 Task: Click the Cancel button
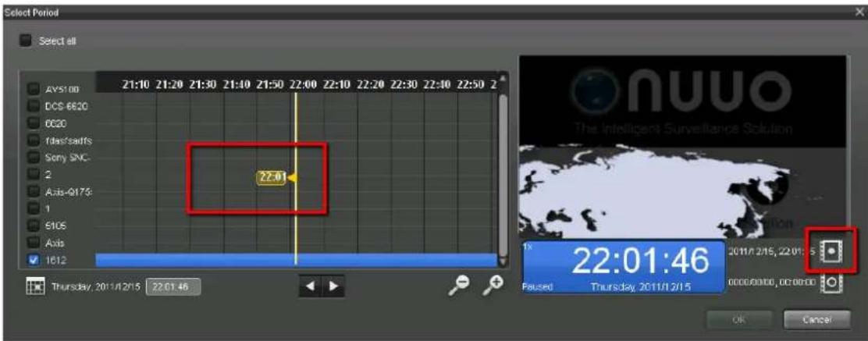[x=816, y=319]
